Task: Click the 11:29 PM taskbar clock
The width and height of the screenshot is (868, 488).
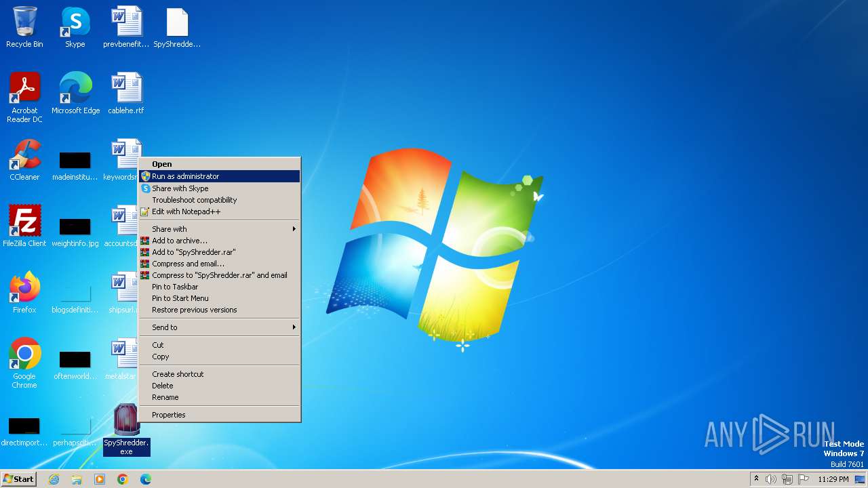Action: [x=833, y=479]
